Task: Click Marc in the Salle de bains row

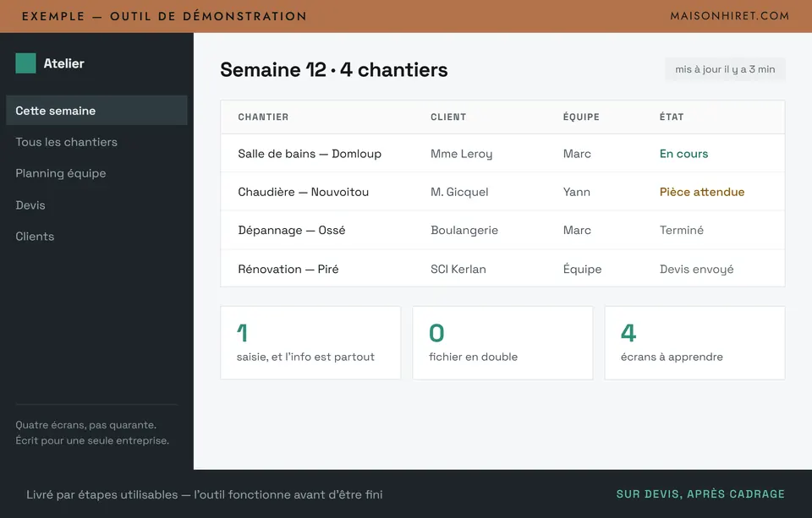Action: pos(577,154)
